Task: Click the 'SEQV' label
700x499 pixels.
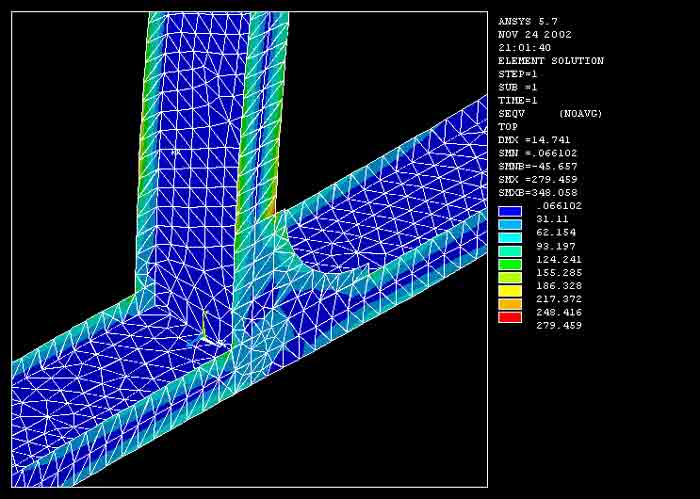Action: pyautogui.click(x=512, y=114)
